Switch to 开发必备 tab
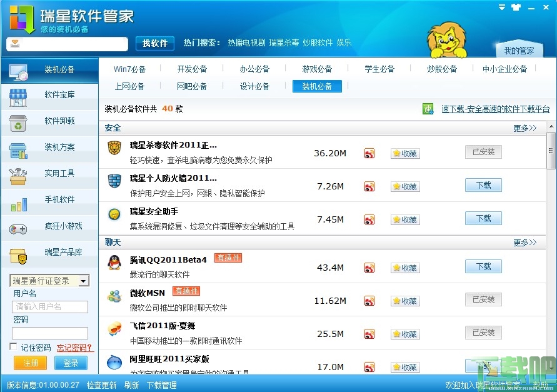Viewport: 557px width, 392px height. [192, 69]
